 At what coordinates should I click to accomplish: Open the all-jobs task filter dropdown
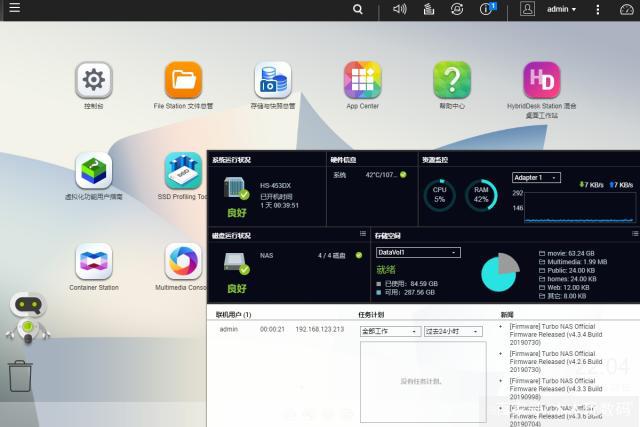(x=390, y=331)
